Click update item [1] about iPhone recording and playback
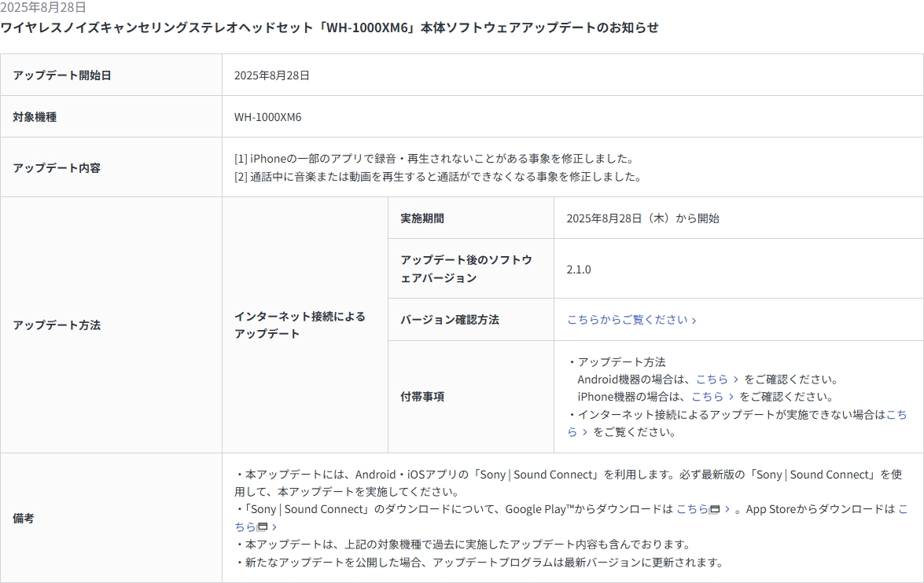The image size is (924, 583). [435, 159]
